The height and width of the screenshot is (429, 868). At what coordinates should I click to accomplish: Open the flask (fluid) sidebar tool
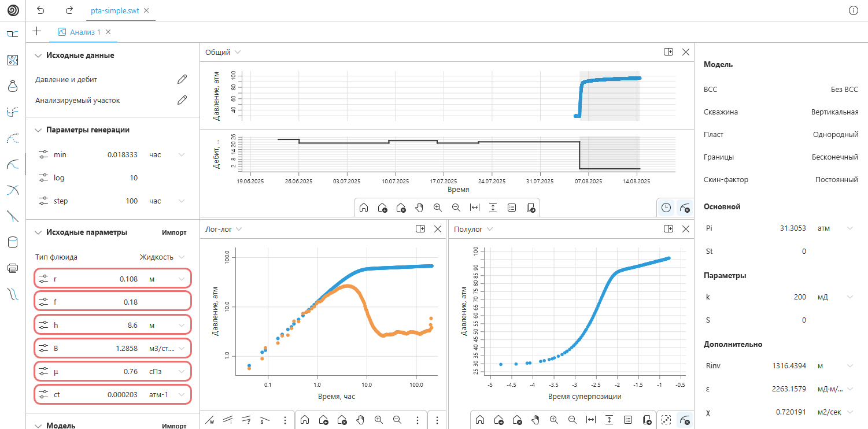13,86
